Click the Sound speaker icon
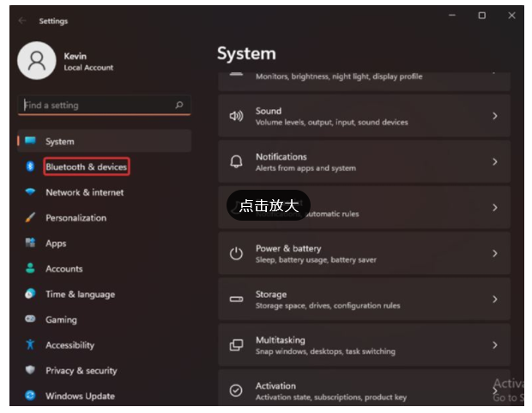The width and height of the screenshot is (532, 413). tap(236, 116)
